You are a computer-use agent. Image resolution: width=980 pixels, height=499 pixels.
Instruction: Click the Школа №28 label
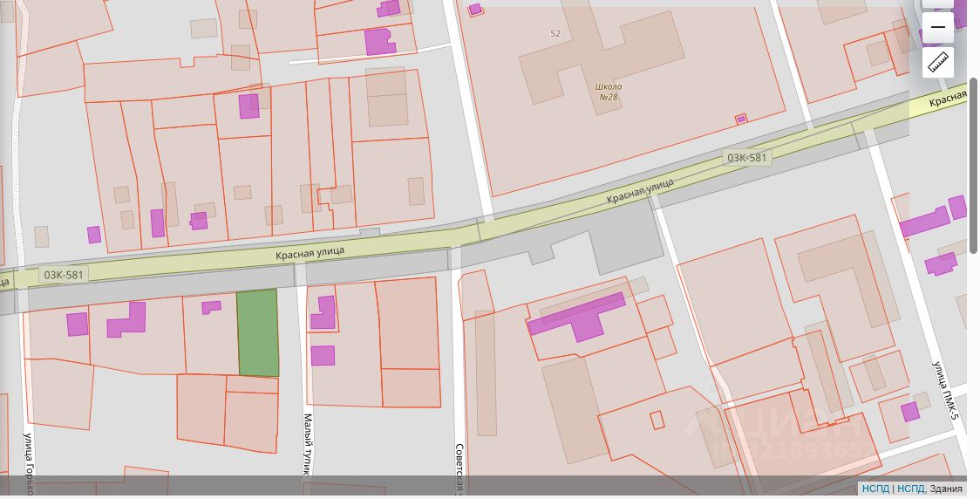608,92
